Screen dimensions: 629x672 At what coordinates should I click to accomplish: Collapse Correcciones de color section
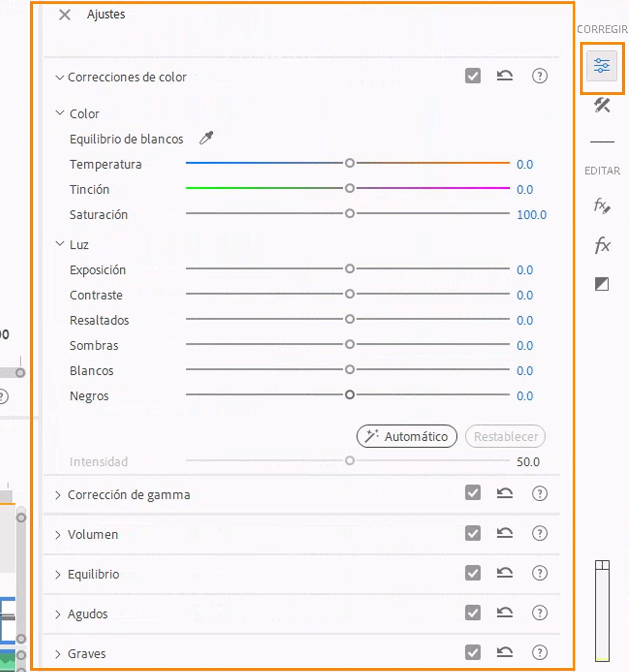coord(59,77)
